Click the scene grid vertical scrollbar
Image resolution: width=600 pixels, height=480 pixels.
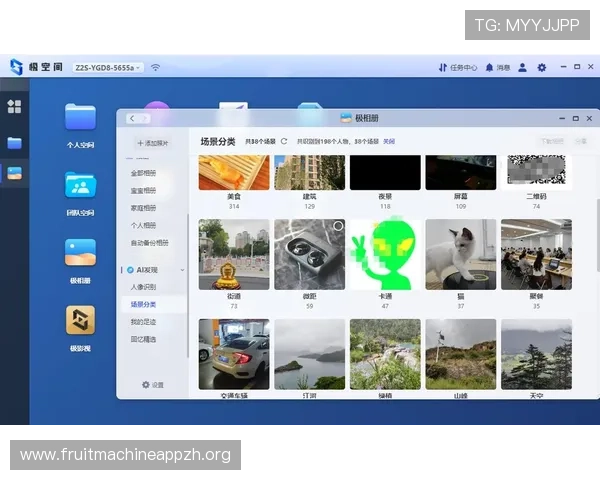click(x=598, y=235)
